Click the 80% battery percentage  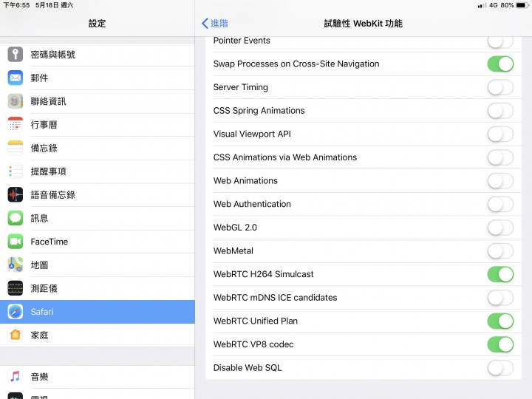point(507,5)
